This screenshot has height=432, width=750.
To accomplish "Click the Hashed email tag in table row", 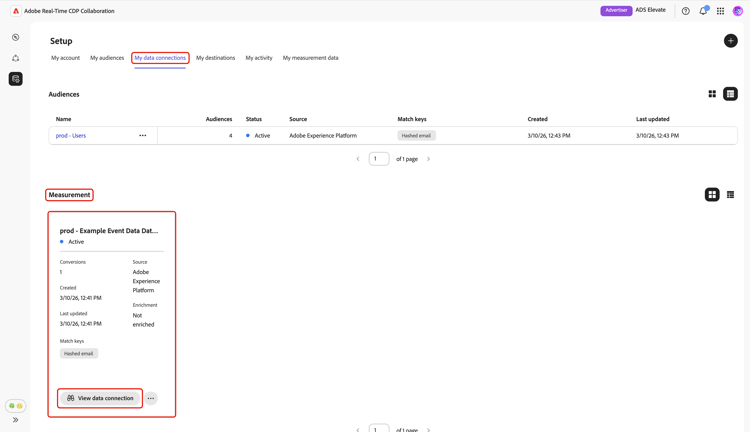I will (416, 136).
